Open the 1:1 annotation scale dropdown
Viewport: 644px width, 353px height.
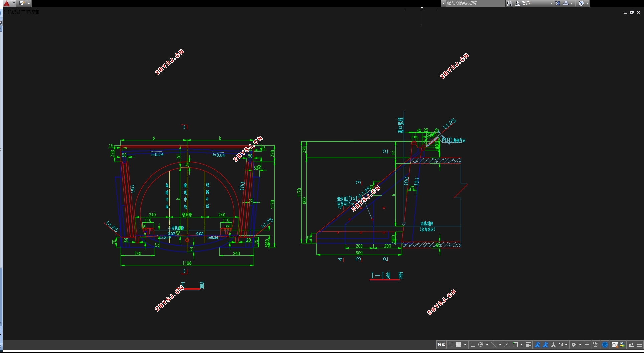[563, 345]
